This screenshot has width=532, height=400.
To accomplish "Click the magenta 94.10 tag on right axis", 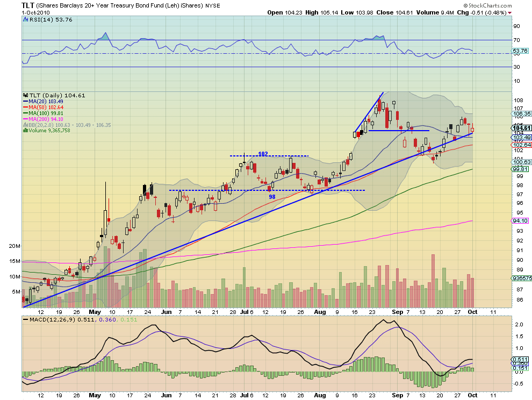I will [520, 221].
